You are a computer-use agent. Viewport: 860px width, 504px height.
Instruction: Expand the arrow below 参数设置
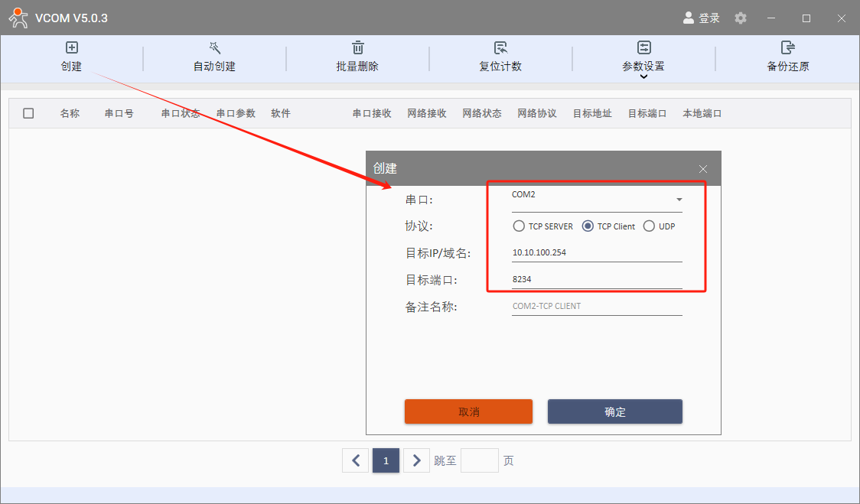643,76
